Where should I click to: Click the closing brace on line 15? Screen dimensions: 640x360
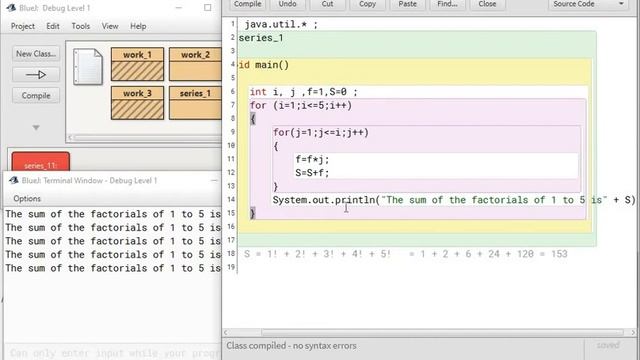click(x=253, y=213)
